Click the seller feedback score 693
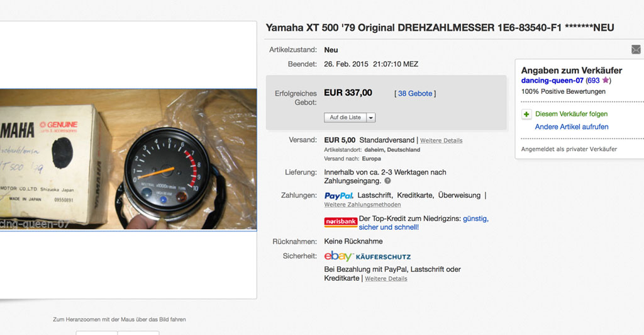 pos(592,81)
